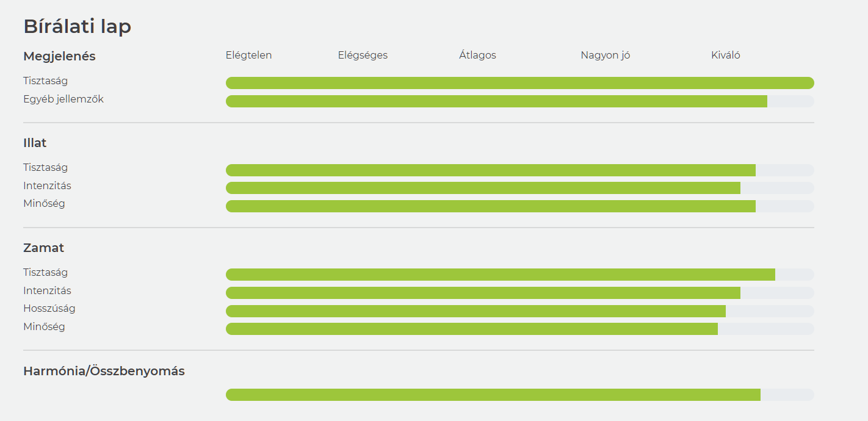Click the Illat section heading
This screenshot has height=421, width=868.
35,143
